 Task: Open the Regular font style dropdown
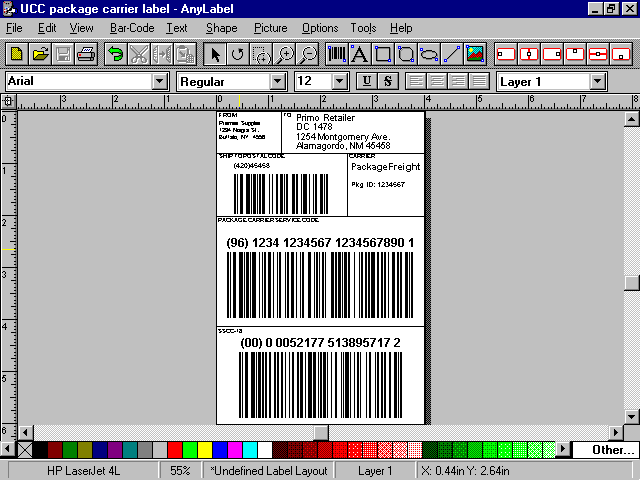pyautogui.click(x=278, y=82)
